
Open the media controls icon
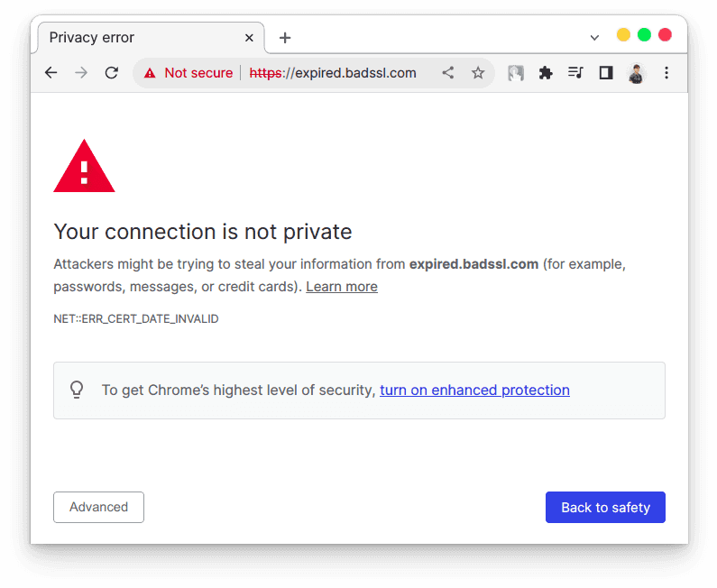[575, 73]
